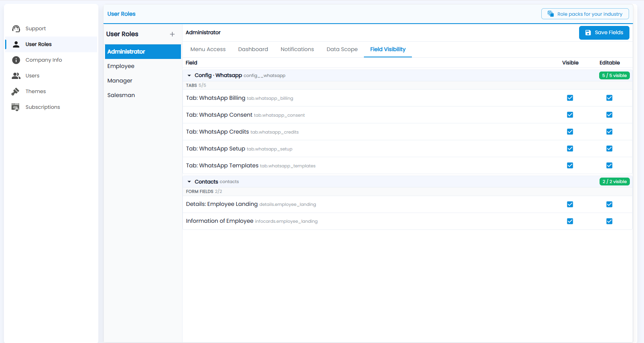Click the Themes paintbrush icon
The width and height of the screenshot is (644, 343).
tap(16, 92)
